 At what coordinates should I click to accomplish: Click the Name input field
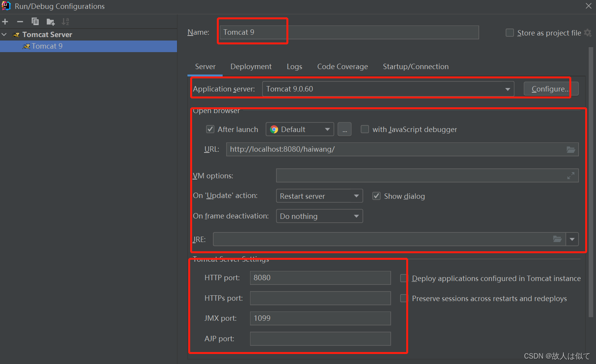point(349,32)
